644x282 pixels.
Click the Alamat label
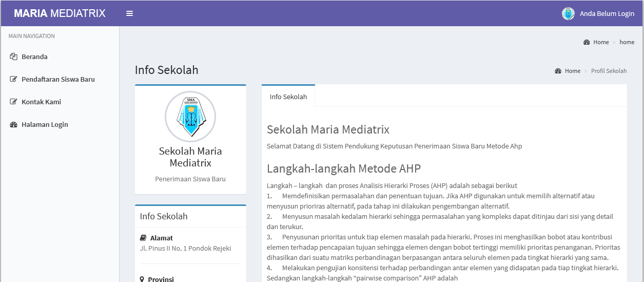(162, 238)
